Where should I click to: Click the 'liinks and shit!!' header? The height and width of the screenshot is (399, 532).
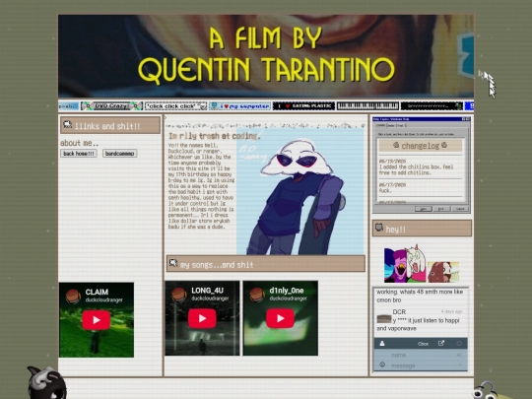(x=110, y=125)
